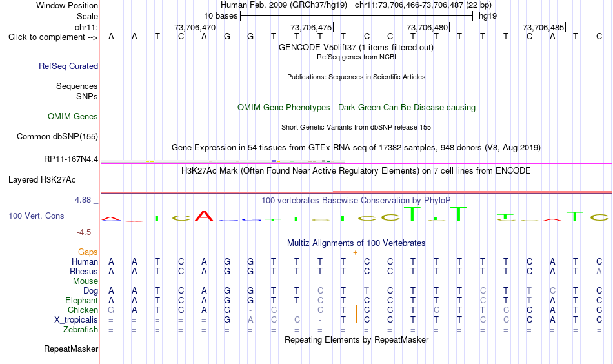Click the '10 bases' scale bar text

pyautogui.click(x=221, y=16)
